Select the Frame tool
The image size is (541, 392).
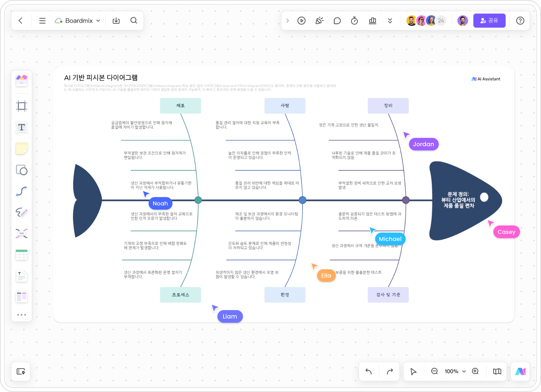coord(21,106)
